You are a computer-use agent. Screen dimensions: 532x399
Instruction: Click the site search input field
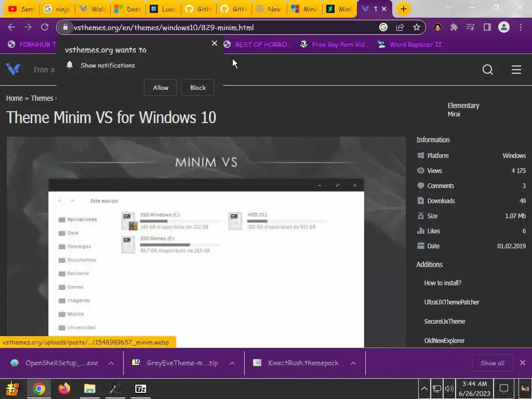coord(44,70)
